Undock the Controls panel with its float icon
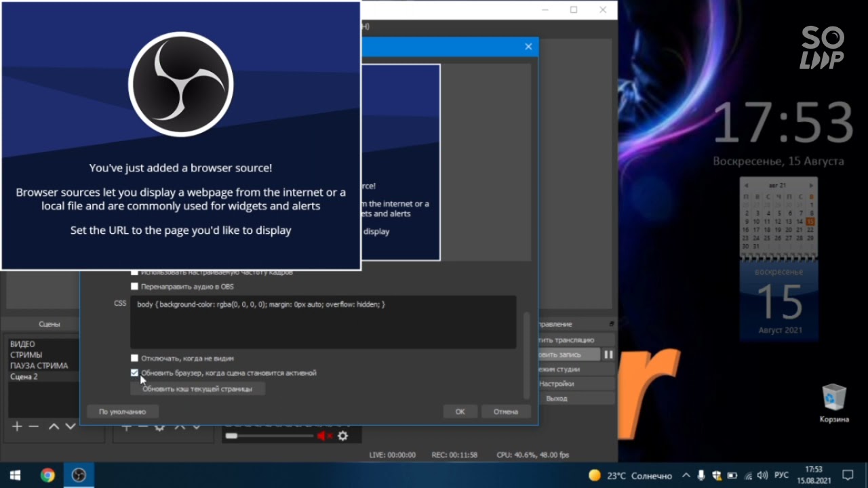 [612, 324]
